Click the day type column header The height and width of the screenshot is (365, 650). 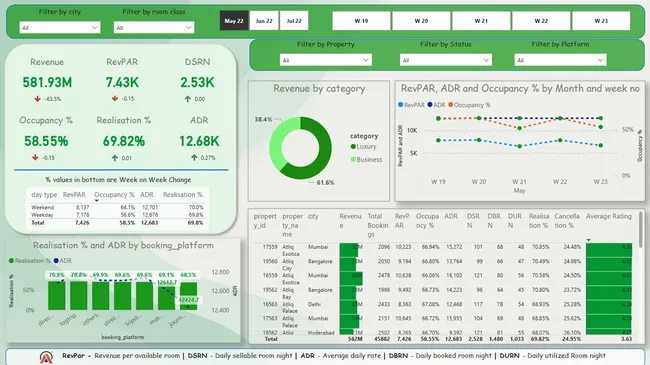(44, 195)
